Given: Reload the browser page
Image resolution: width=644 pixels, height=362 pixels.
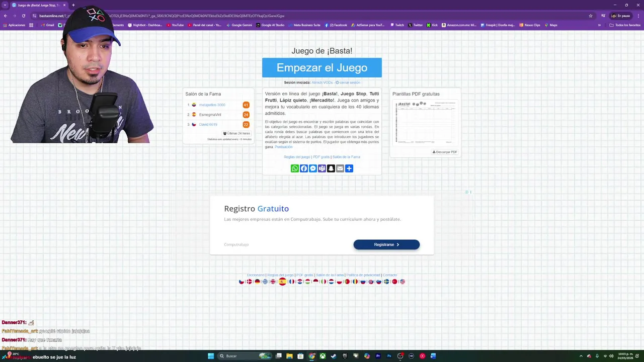Looking at the screenshot, I should [x=24, y=16].
